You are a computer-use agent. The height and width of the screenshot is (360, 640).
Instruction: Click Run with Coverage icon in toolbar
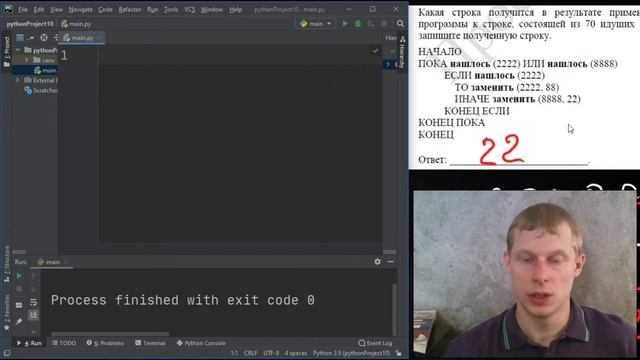click(371, 24)
